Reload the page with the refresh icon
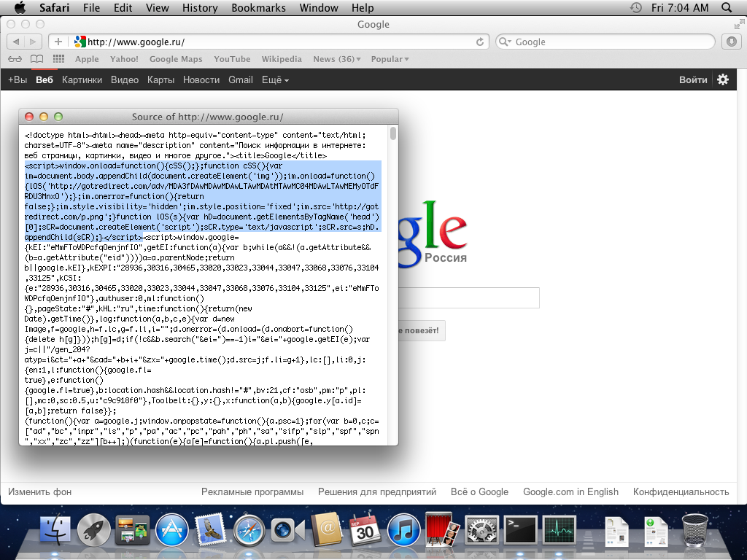This screenshot has height=560, width=747. (x=480, y=42)
